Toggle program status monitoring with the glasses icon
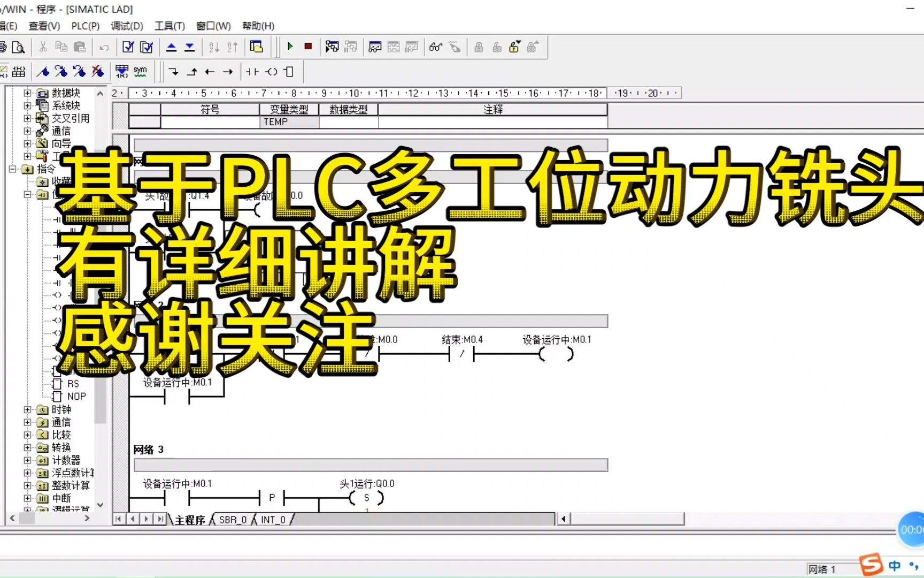This screenshot has height=578, width=924. [x=435, y=47]
